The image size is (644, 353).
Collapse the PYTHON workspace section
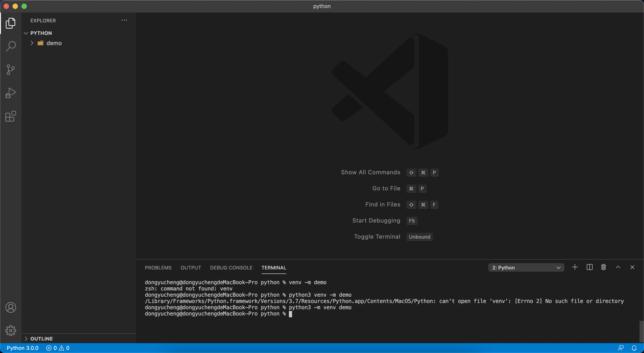pos(26,33)
